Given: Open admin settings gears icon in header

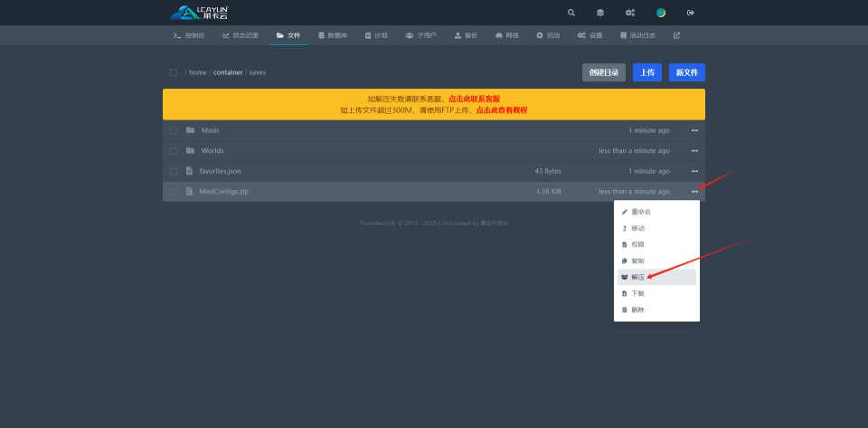Looking at the screenshot, I should click(x=630, y=13).
